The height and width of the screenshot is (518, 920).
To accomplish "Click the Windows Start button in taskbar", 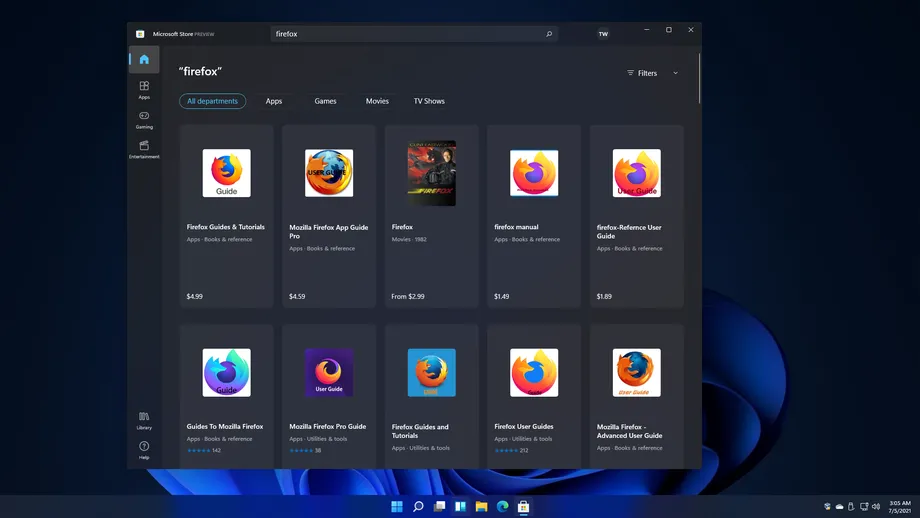I will pos(397,506).
